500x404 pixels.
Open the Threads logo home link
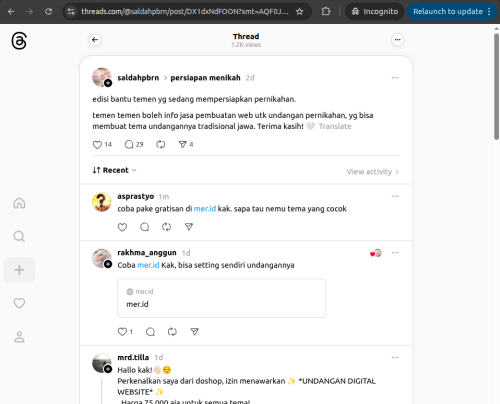pos(19,41)
